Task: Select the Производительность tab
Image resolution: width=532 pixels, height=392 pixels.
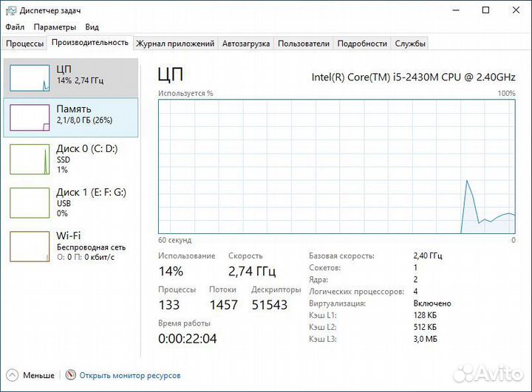Action: [x=90, y=42]
